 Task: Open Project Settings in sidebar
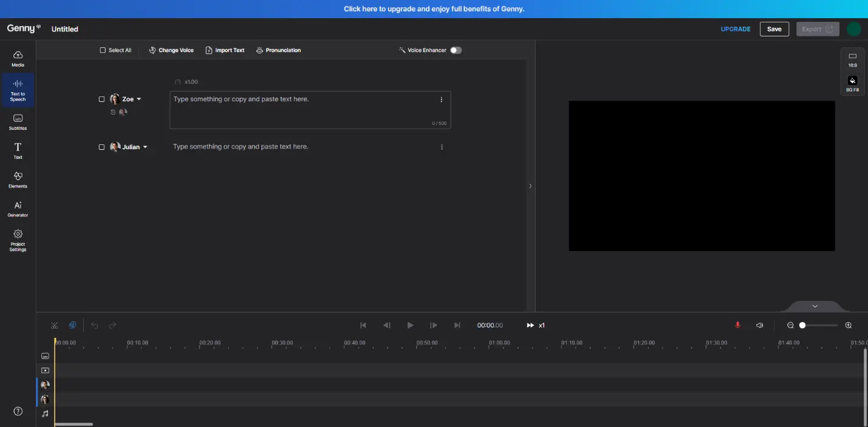coord(18,240)
